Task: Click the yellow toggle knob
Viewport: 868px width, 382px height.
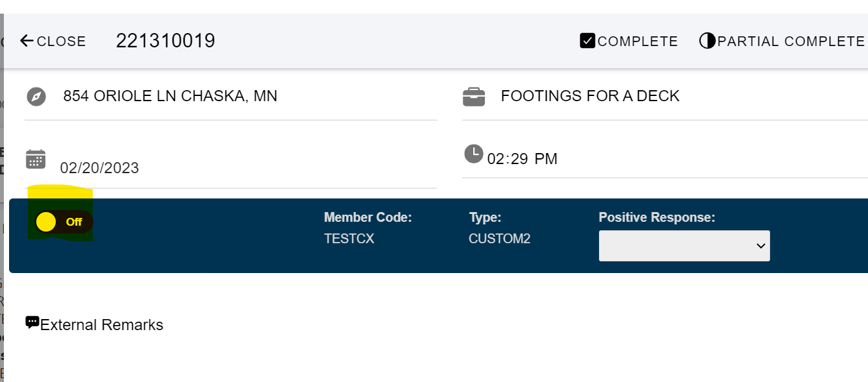Action: [x=46, y=222]
